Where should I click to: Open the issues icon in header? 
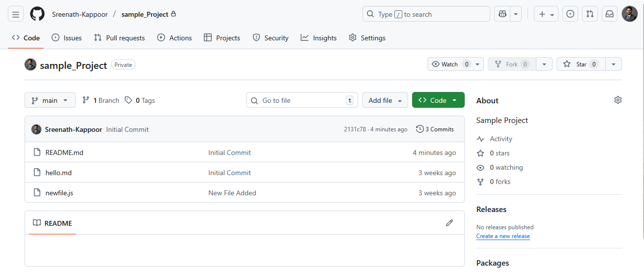[x=570, y=14]
